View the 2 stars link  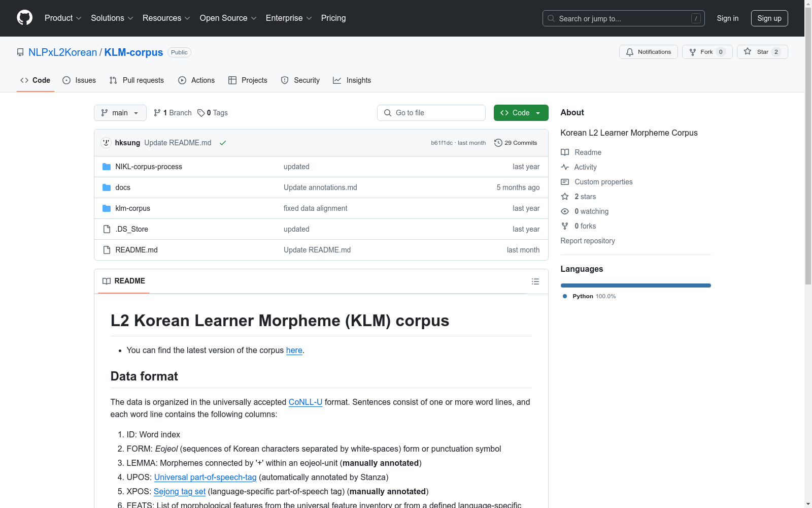point(579,197)
